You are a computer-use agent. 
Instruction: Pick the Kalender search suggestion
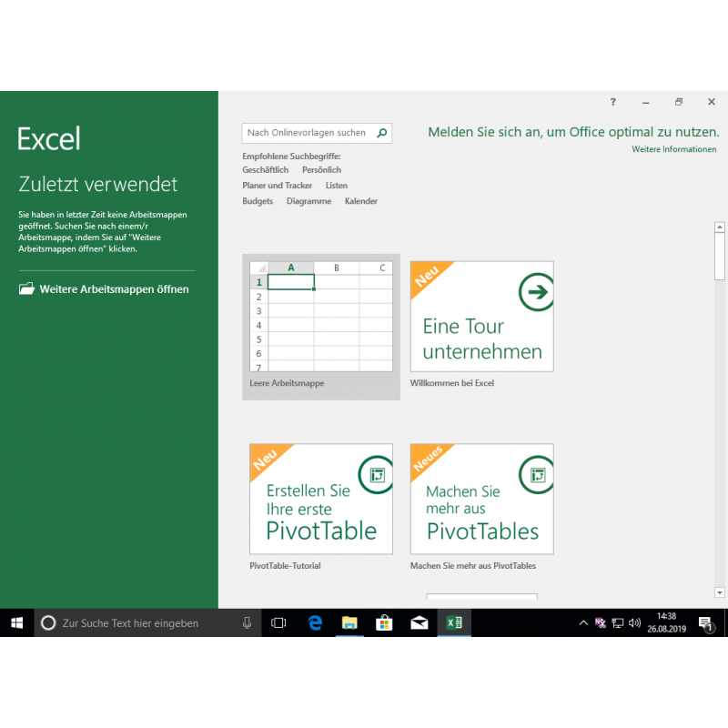pos(360,201)
